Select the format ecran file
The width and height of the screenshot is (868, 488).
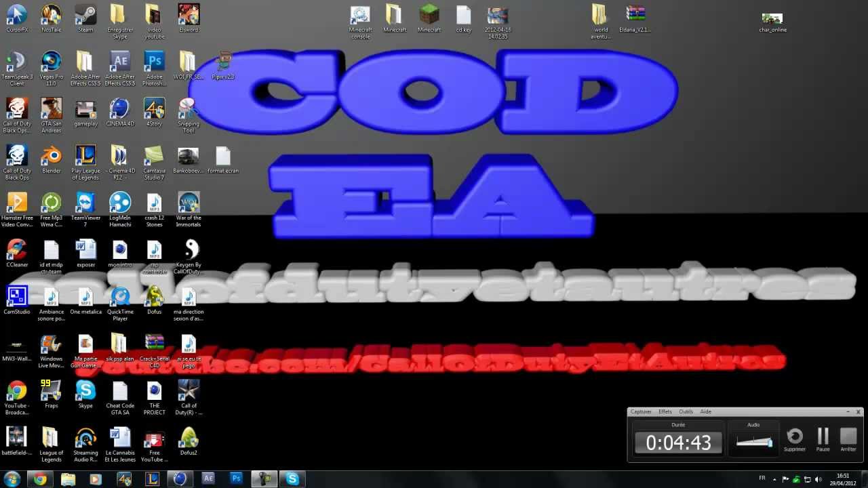coord(223,159)
